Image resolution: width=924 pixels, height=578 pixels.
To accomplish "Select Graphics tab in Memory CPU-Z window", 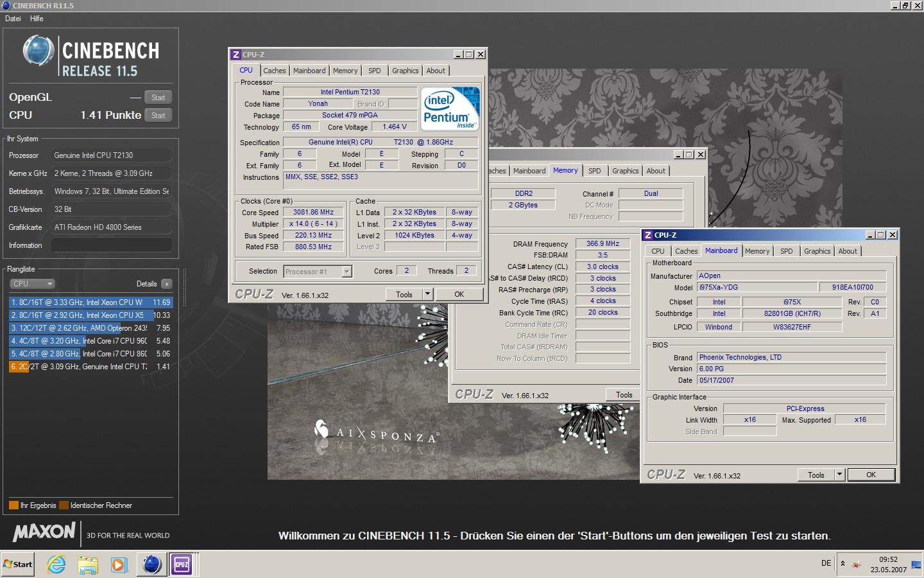I will [x=625, y=171].
